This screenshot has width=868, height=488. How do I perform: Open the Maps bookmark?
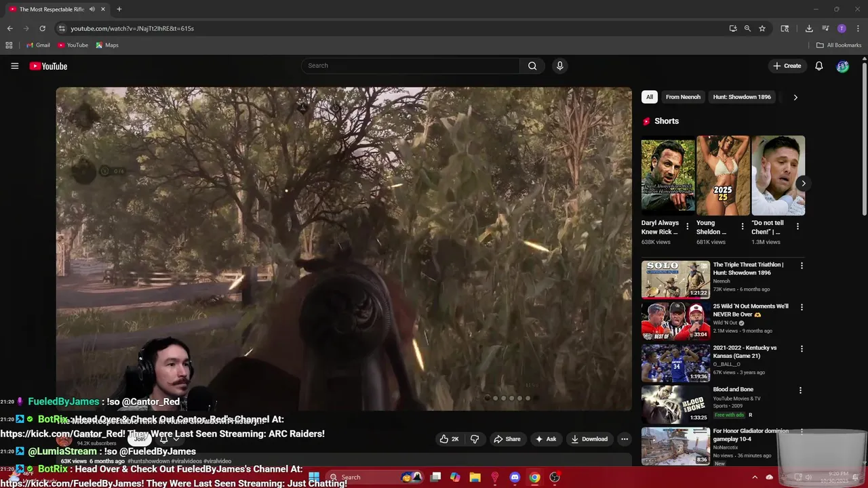(x=107, y=45)
